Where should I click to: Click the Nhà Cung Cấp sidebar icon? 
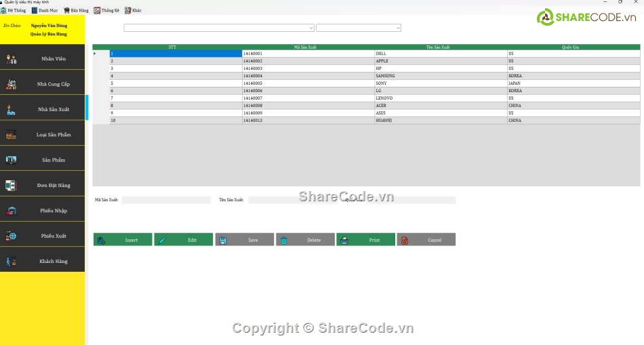[x=12, y=84]
